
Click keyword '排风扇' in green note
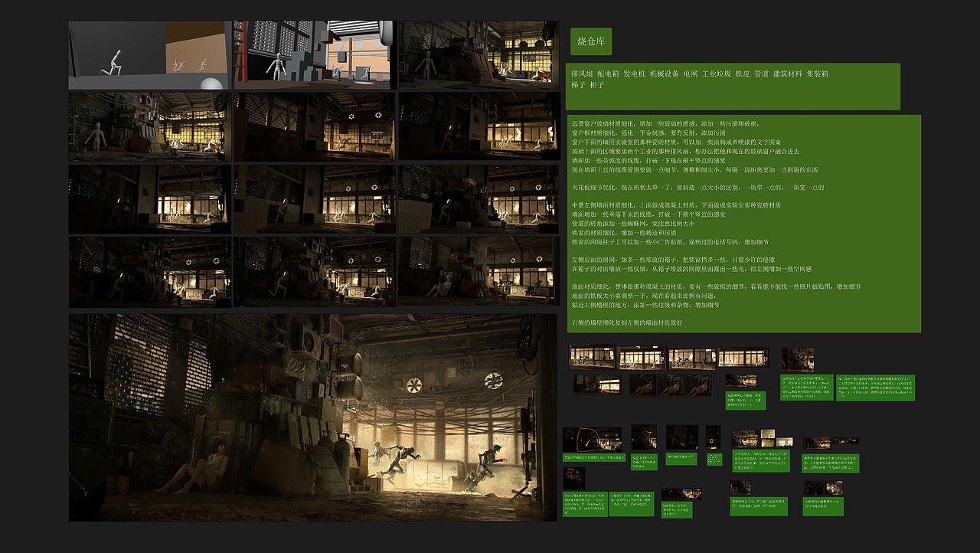(583, 74)
